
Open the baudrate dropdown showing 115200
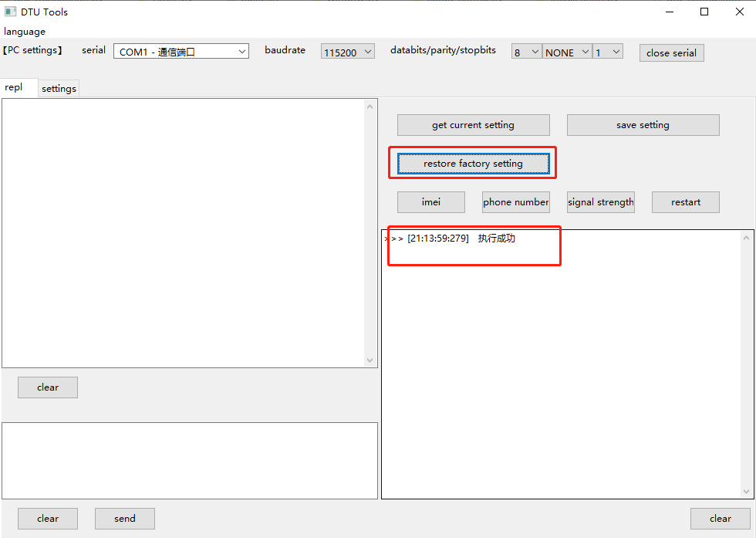(347, 51)
